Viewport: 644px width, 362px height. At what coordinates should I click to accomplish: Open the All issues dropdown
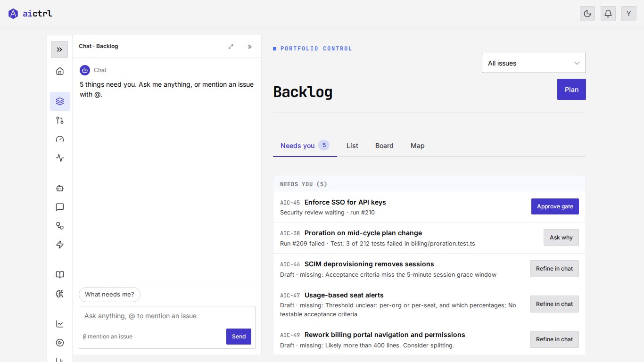(x=534, y=63)
